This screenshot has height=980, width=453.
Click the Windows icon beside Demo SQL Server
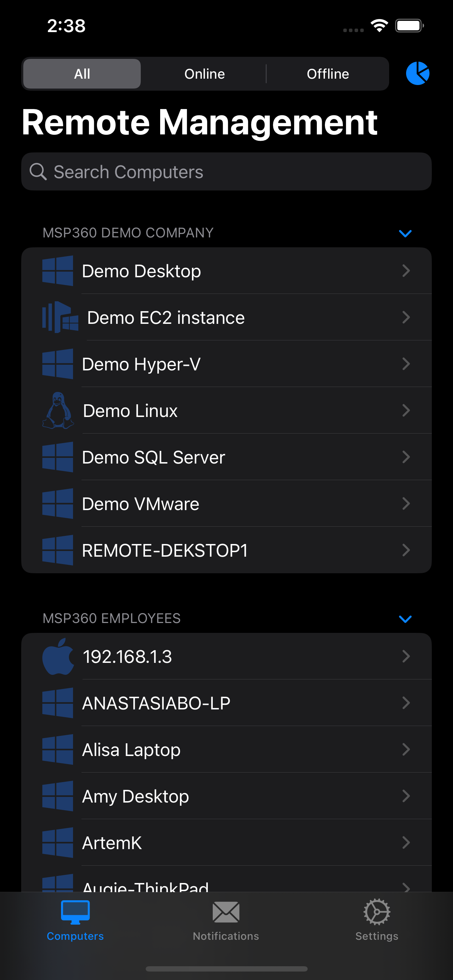coord(58,457)
